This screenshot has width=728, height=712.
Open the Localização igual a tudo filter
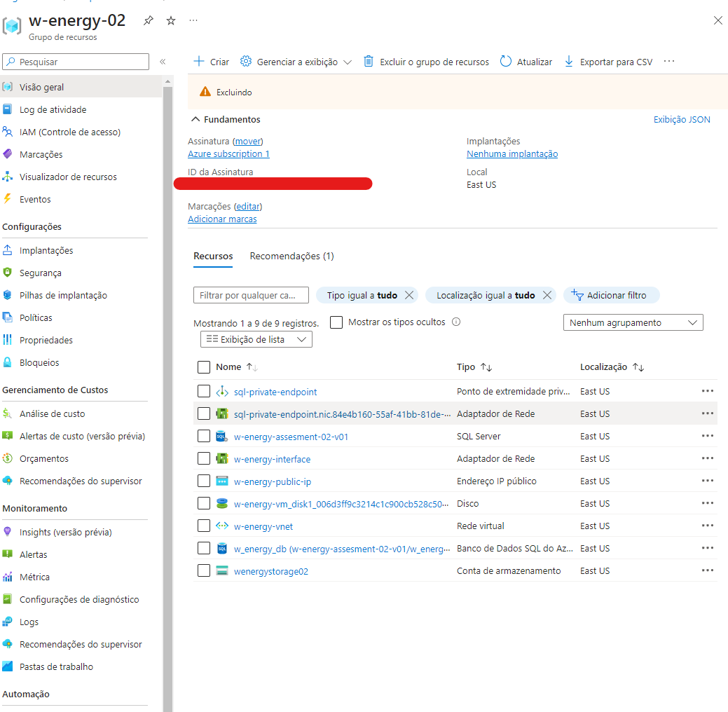(x=486, y=296)
